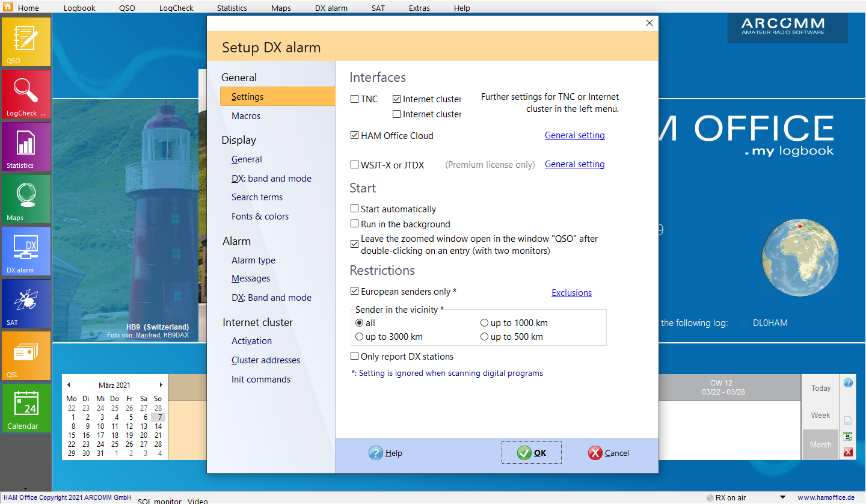Open the QSL cards tile
The height and width of the screenshot is (504, 866).
[x=26, y=355]
